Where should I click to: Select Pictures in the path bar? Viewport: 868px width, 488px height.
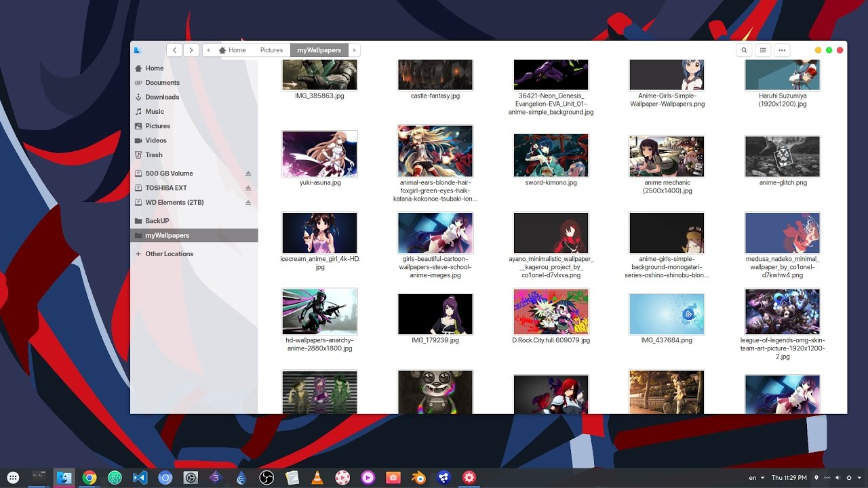tap(271, 50)
